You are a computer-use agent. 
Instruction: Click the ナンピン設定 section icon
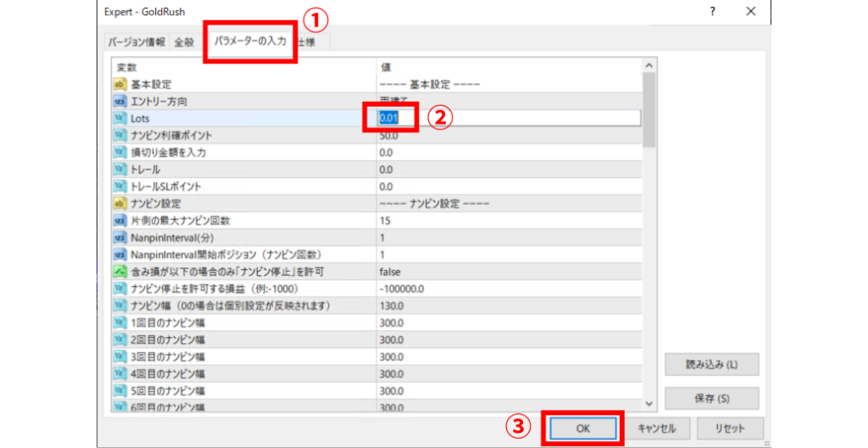[120, 203]
